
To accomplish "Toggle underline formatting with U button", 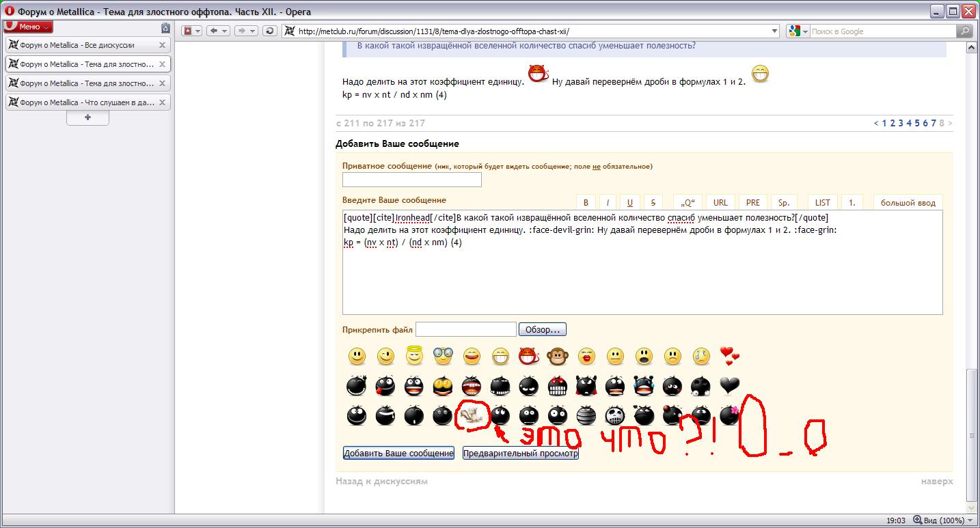I will tap(629, 202).
